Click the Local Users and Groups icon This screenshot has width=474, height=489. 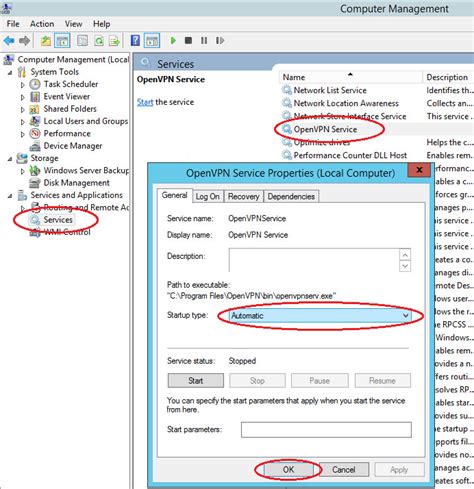point(35,121)
